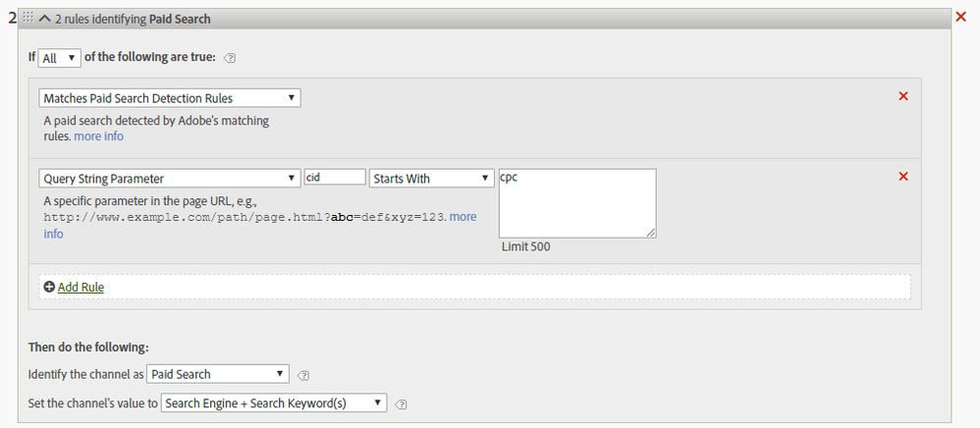Open the Identify the channel as dropdown

(218, 374)
